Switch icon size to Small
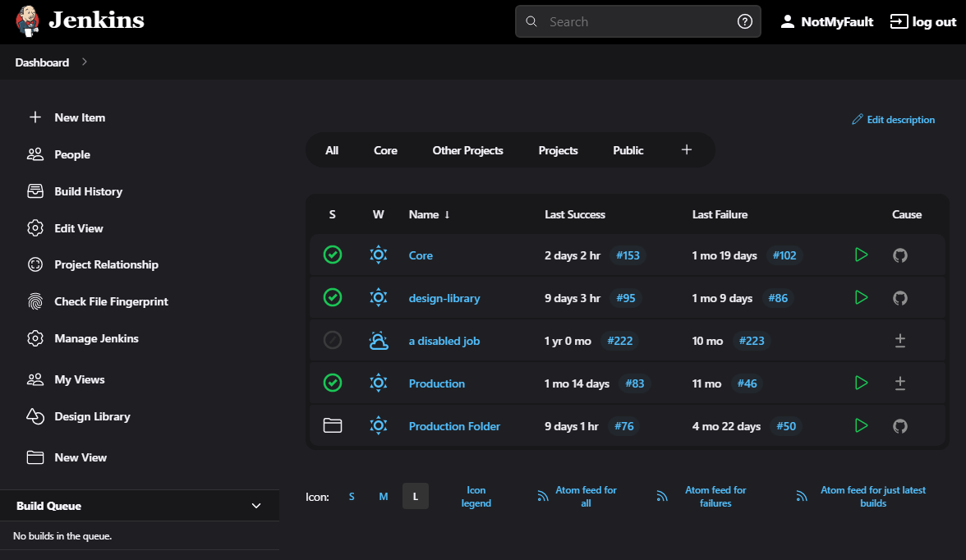 [352, 496]
